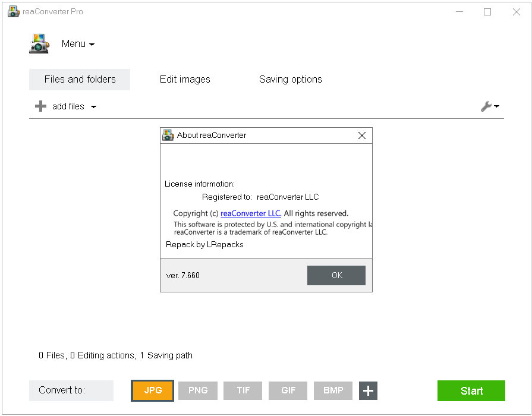Viewport: 532px width, 416px height.
Task: Click the 'Convert to:' label
Action: (x=62, y=390)
